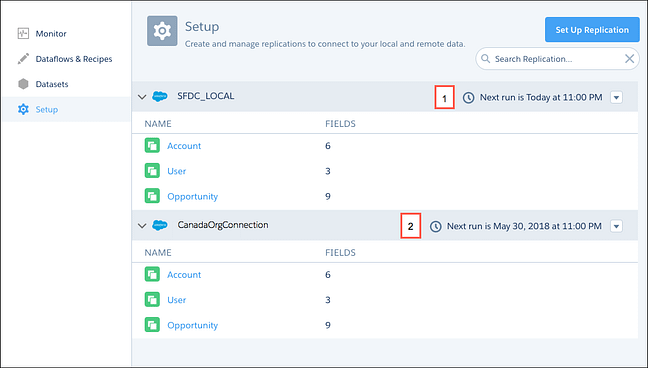Select Setup in the sidebar
Image resolution: width=648 pixels, height=368 pixels.
pos(66,110)
